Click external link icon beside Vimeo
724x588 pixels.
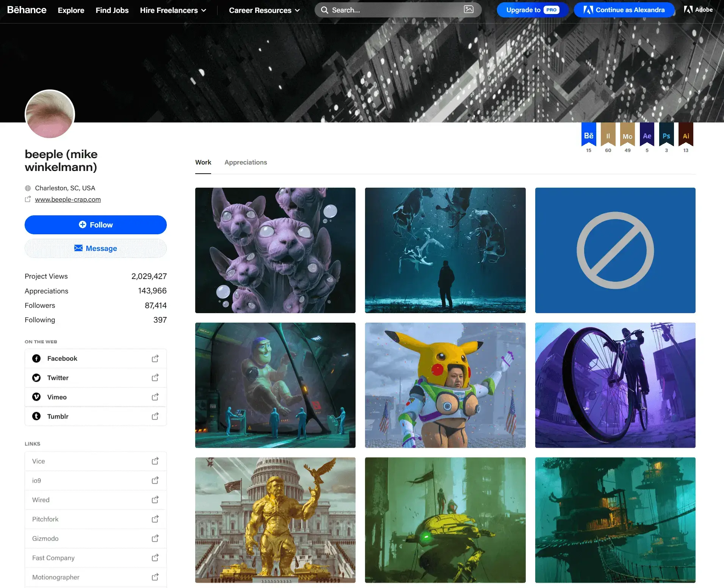point(155,397)
